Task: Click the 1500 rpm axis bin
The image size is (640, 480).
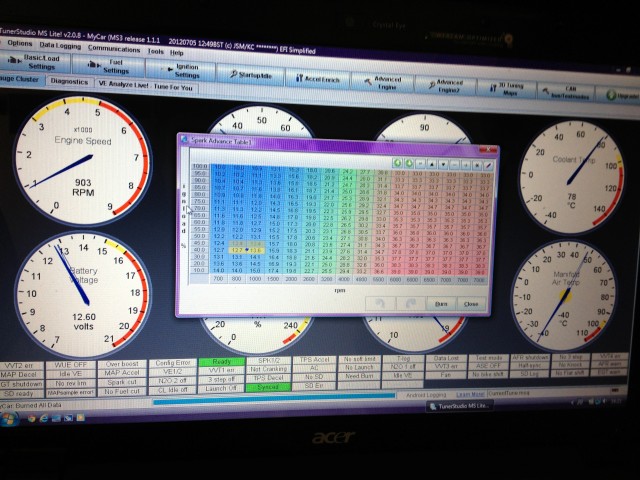Action: tap(273, 279)
